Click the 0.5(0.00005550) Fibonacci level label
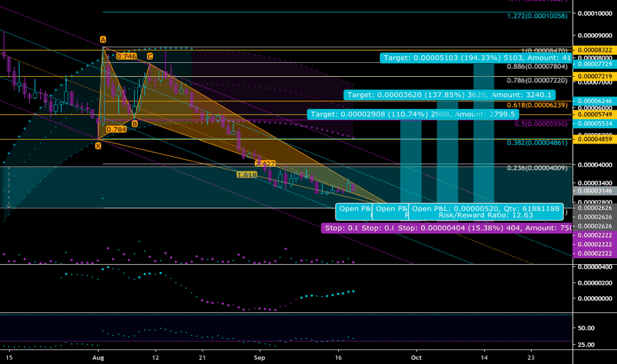Image resolution: width=617 pixels, height=364 pixels. 541,124
